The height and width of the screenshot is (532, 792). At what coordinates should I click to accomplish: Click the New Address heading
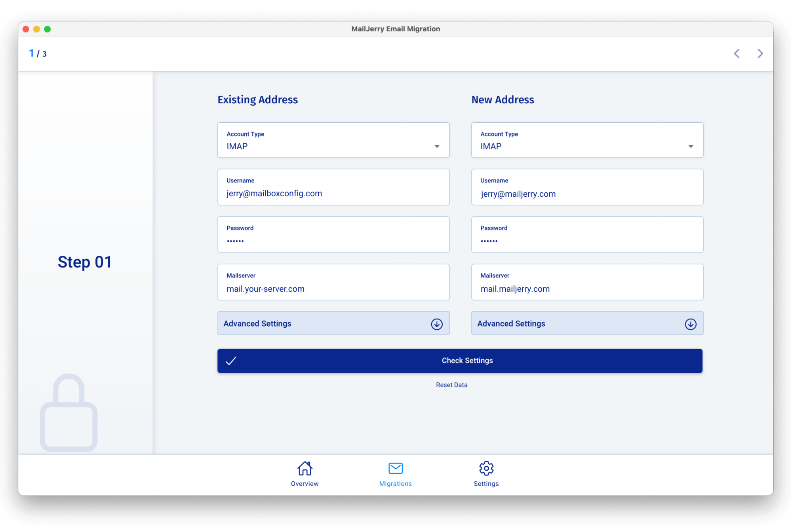tap(503, 100)
